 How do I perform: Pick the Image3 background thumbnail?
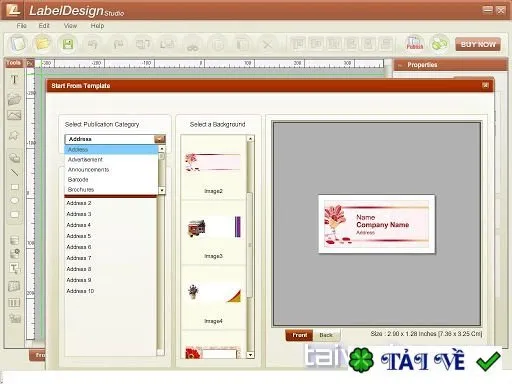pos(214,227)
